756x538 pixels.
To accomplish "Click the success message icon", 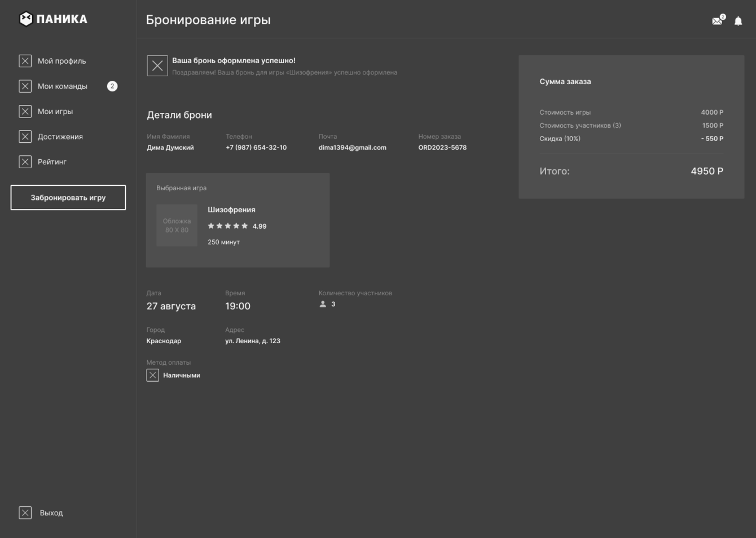I will click(x=157, y=65).
